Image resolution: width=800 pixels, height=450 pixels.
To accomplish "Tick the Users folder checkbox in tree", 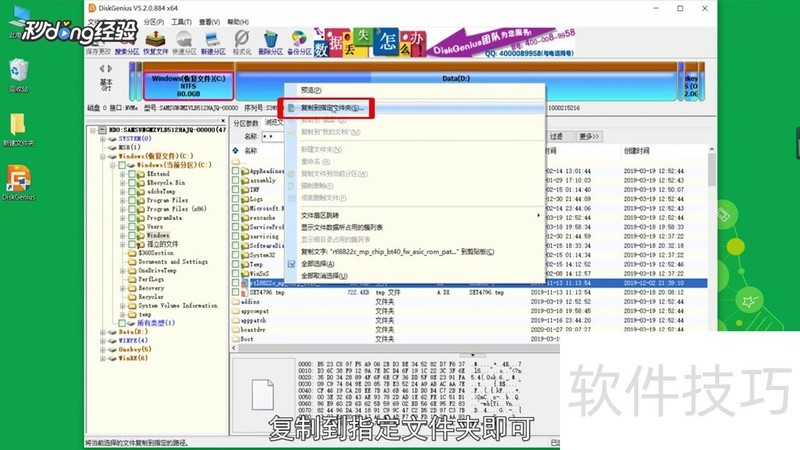I will [132, 227].
